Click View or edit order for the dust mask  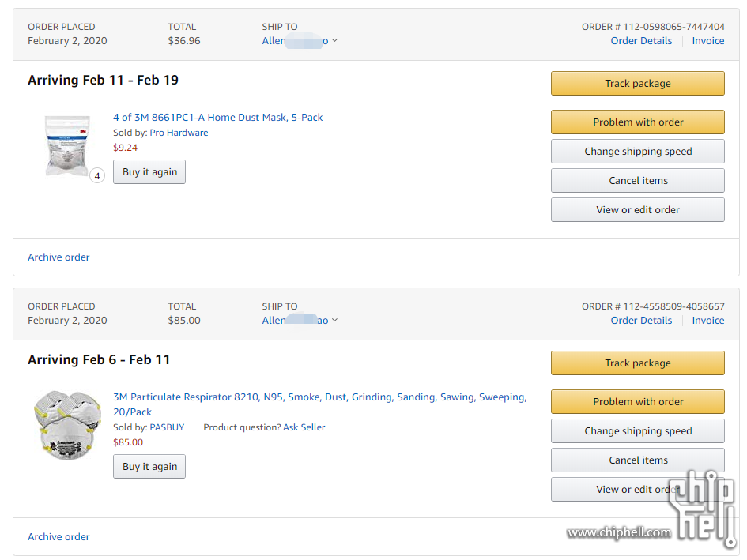pyautogui.click(x=638, y=209)
